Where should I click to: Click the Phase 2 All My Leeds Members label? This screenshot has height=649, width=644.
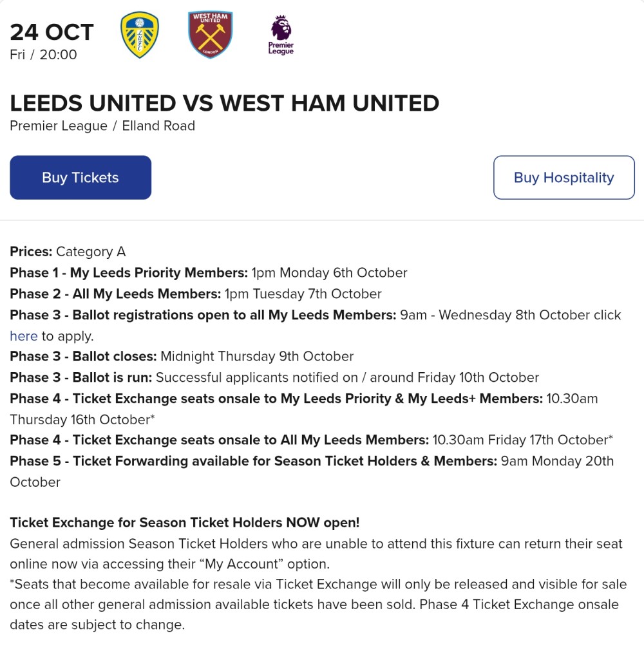pyautogui.click(x=115, y=294)
